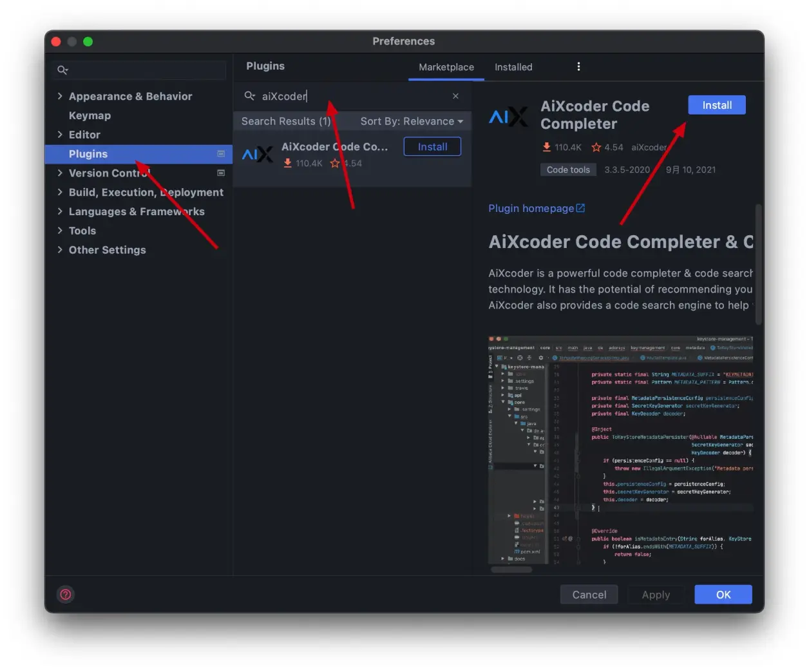The image size is (809, 672).
Task: Click the download icon in result row
Action: (x=287, y=164)
